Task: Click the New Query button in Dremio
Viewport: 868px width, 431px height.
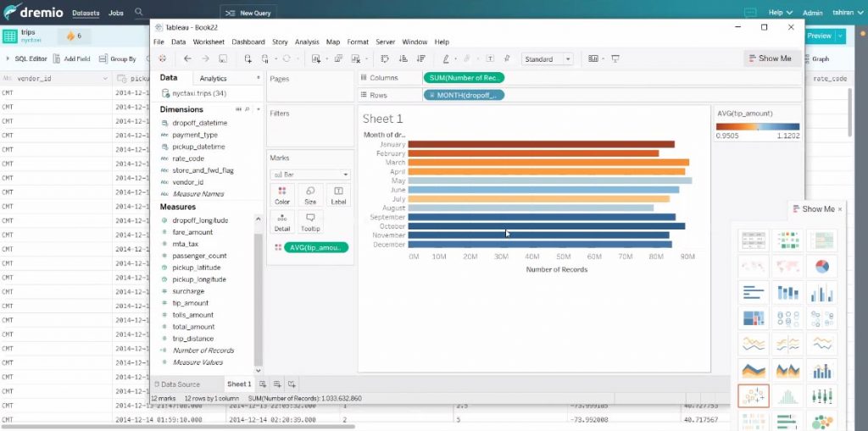Action: [x=252, y=13]
